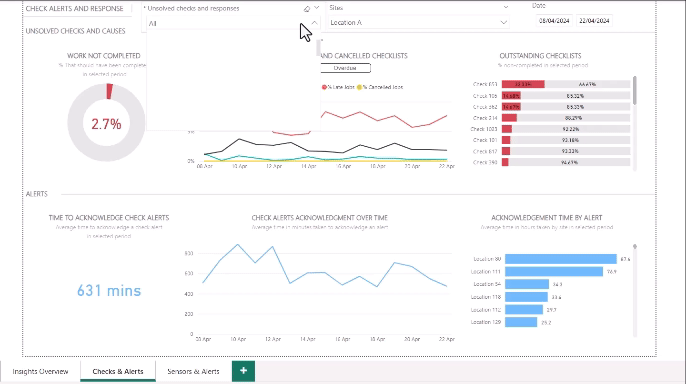Open the Location A sites dropdown
The image size is (686, 384).
[x=418, y=22]
